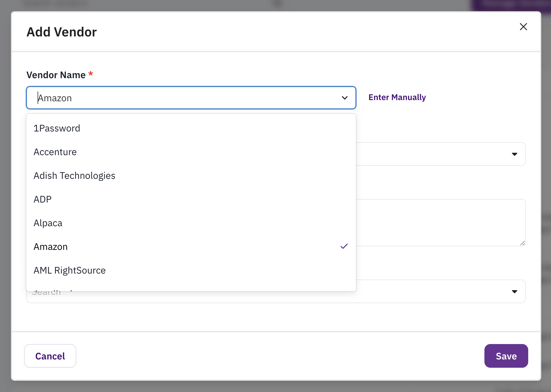Open the bottom Search dropdown arrow

(x=514, y=291)
